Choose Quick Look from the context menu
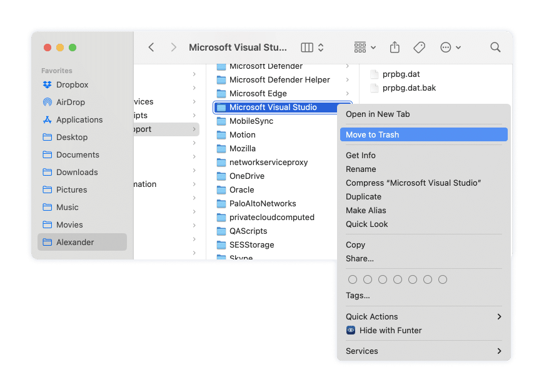This screenshot has width=544, height=392. click(423, 224)
